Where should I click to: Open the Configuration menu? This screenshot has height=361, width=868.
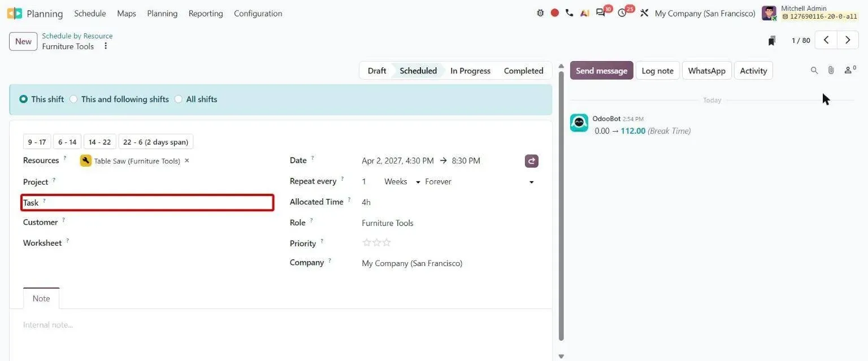click(x=258, y=13)
